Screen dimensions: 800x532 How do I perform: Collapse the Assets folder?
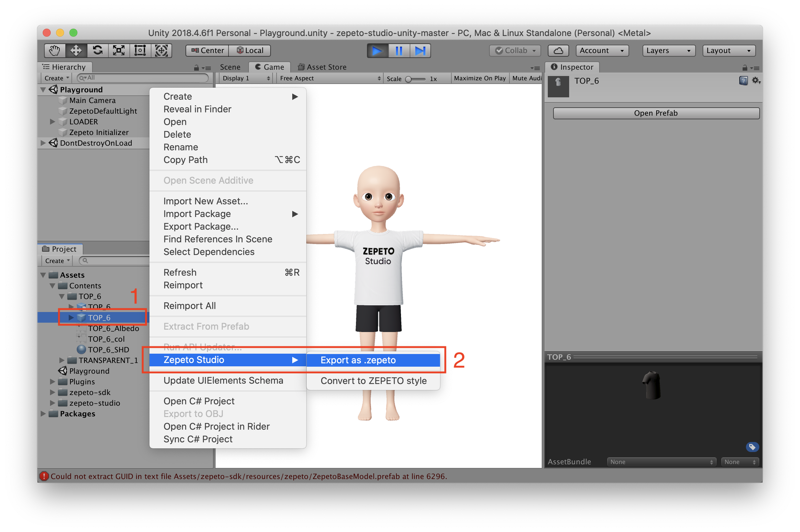coord(43,275)
